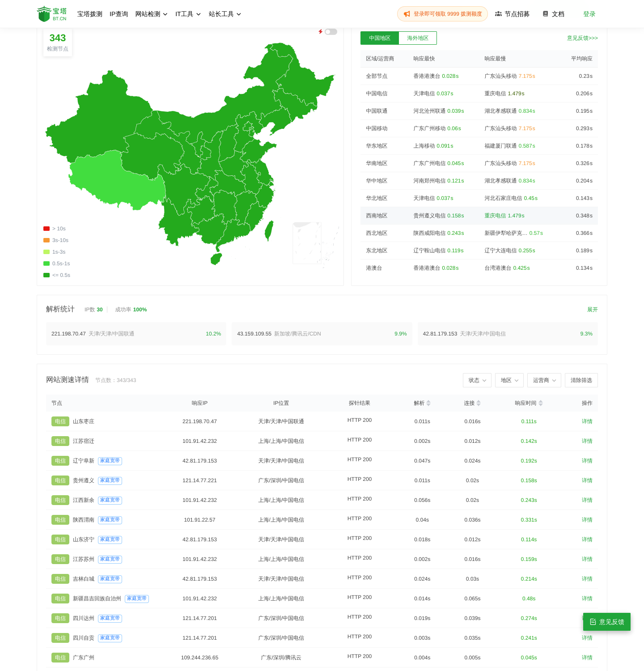Click IP card 221.198.70.47 天津联通

click(136, 334)
